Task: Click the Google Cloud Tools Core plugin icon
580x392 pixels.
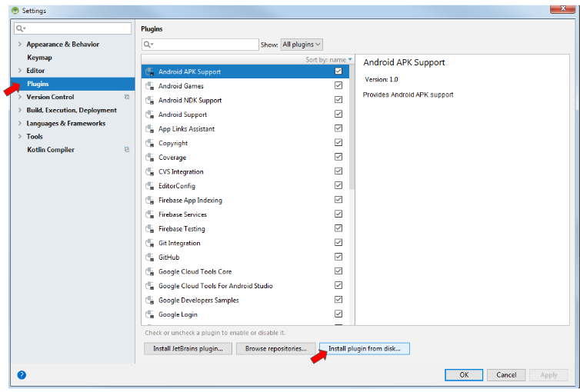Action: [x=150, y=271]
